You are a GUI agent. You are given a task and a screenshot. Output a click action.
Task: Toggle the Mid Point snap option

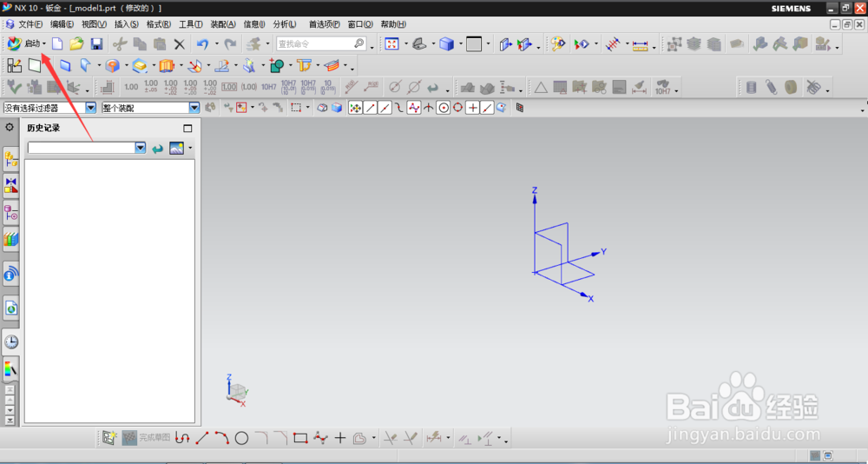pyautogui.click(x=385, y=108)
